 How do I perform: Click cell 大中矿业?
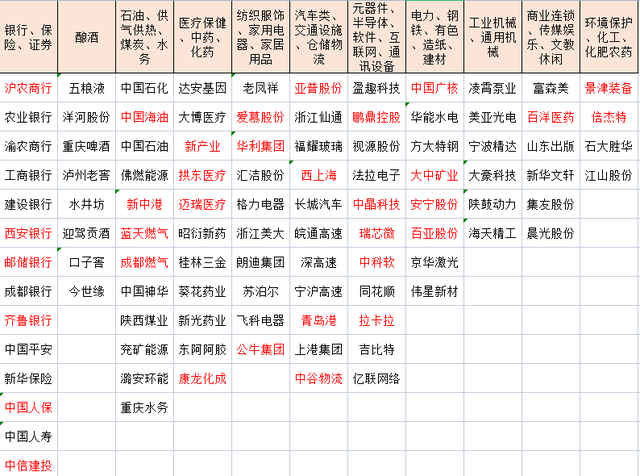click(435, 175)
